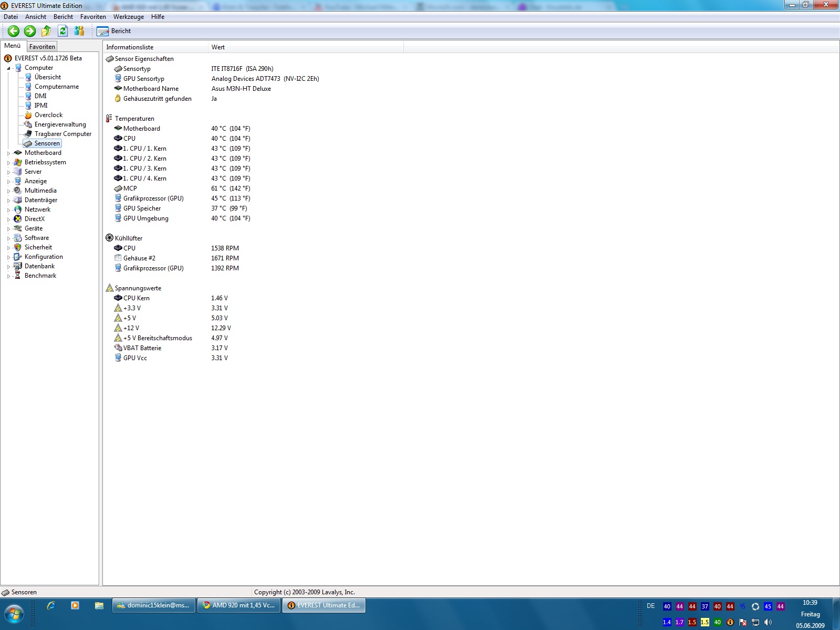Open the Favoriten menu in menu bar
The width and height of the screenshot is (840, 630).
(93, 17)
